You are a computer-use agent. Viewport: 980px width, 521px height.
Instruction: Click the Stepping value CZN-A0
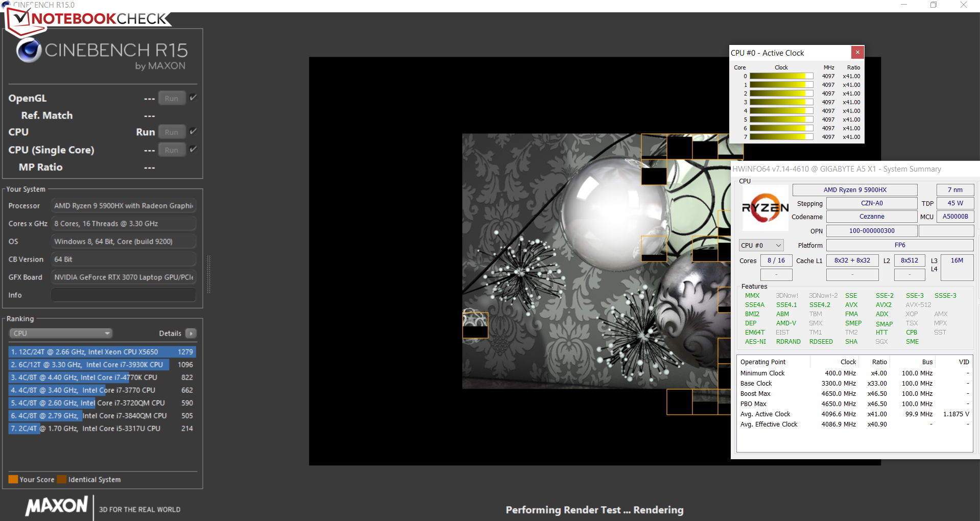pyautogui.click(x=872, y=203)
